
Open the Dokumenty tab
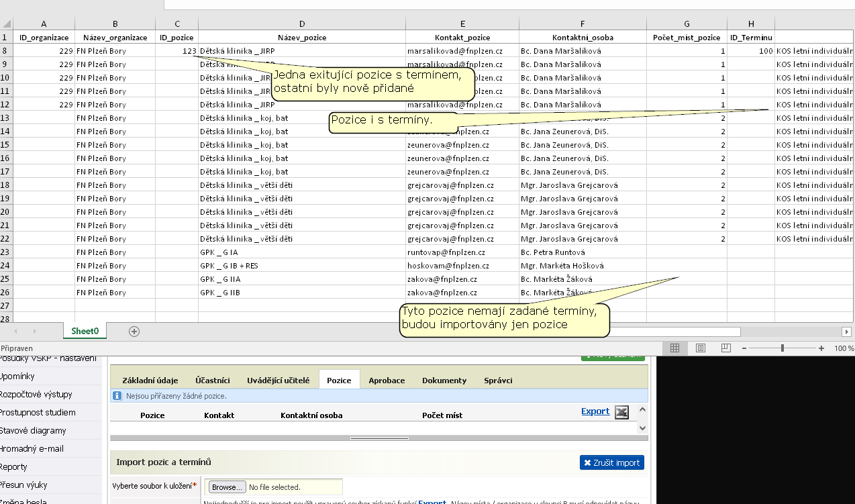click(444, 380)
